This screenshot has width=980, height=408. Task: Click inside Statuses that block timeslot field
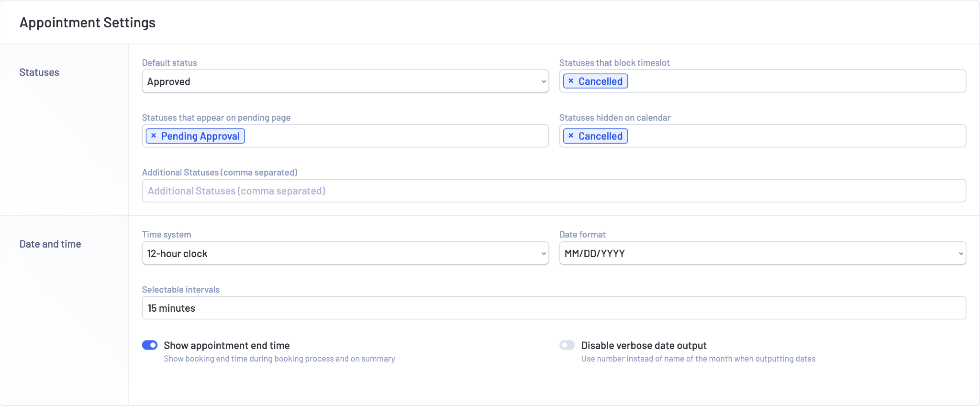point(762,81)
